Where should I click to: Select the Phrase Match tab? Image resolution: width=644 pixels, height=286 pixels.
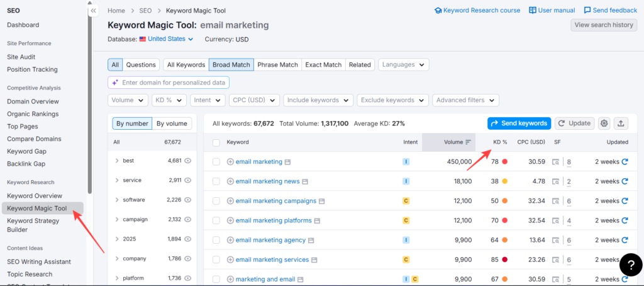pos(277,65)
